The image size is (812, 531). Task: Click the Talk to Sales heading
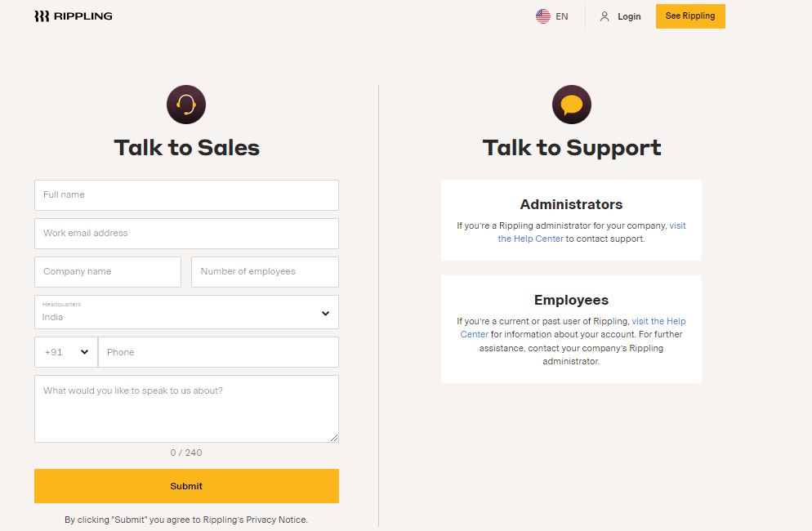coord(186,148)
